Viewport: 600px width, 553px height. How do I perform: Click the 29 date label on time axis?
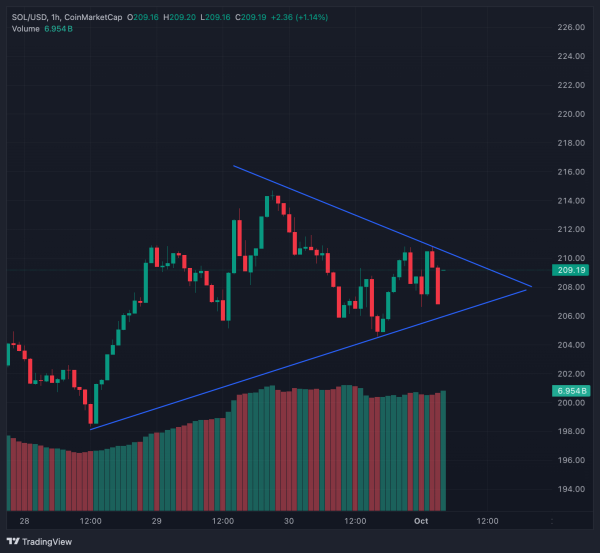157,521
